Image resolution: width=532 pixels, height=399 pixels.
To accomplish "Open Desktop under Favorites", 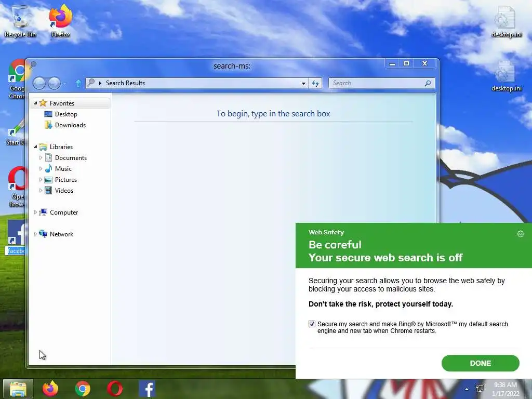I will (66, 114).
